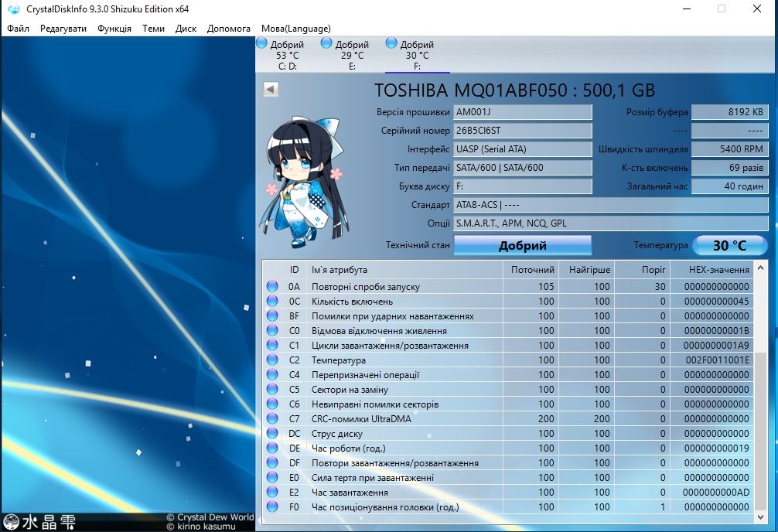This screenshot has width=778, height=532.
Task: Click the Поточний column header
Action: (x=531, y=269)
